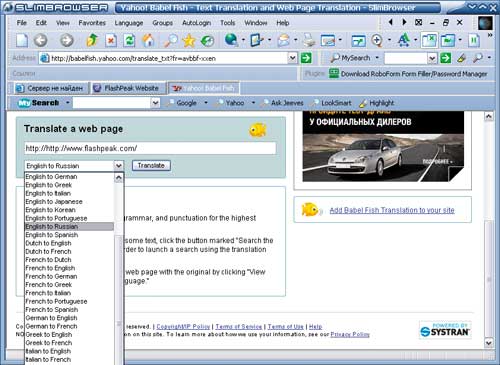
Task: Open the Yahoo search engine dropdown arrow
Action: [253, 103]
